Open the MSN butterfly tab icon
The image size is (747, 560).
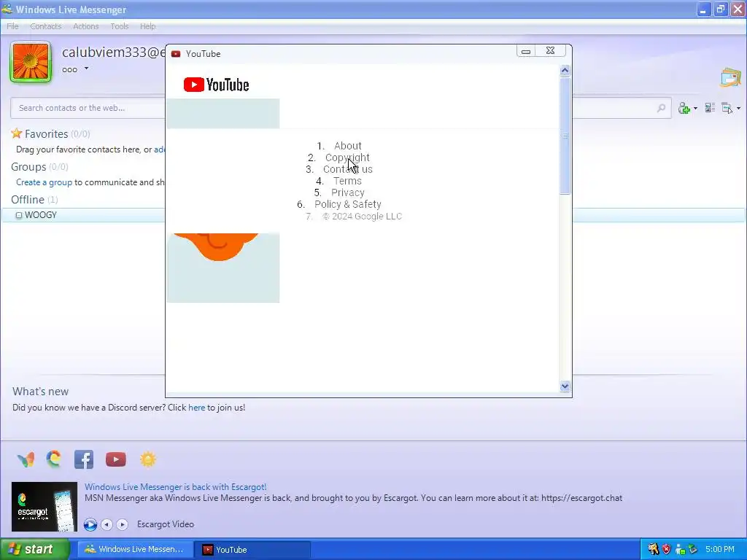[26, 459]
